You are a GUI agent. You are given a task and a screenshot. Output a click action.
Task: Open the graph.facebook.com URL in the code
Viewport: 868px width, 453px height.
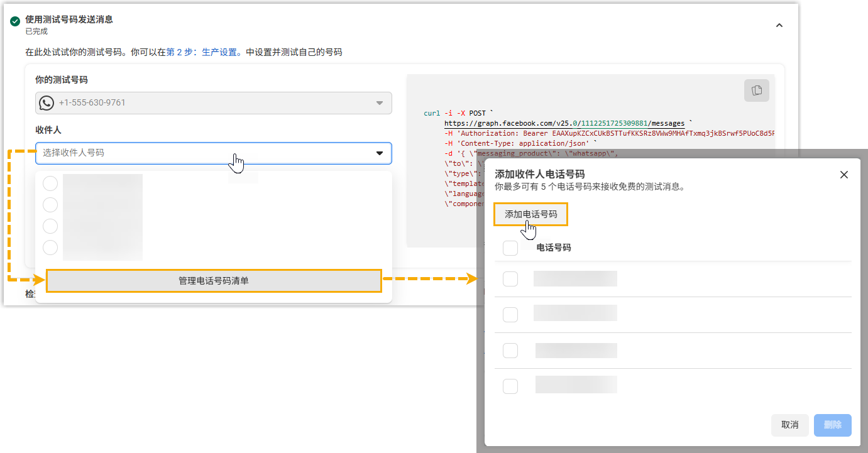pyautogui.click(x=564, y=123)
